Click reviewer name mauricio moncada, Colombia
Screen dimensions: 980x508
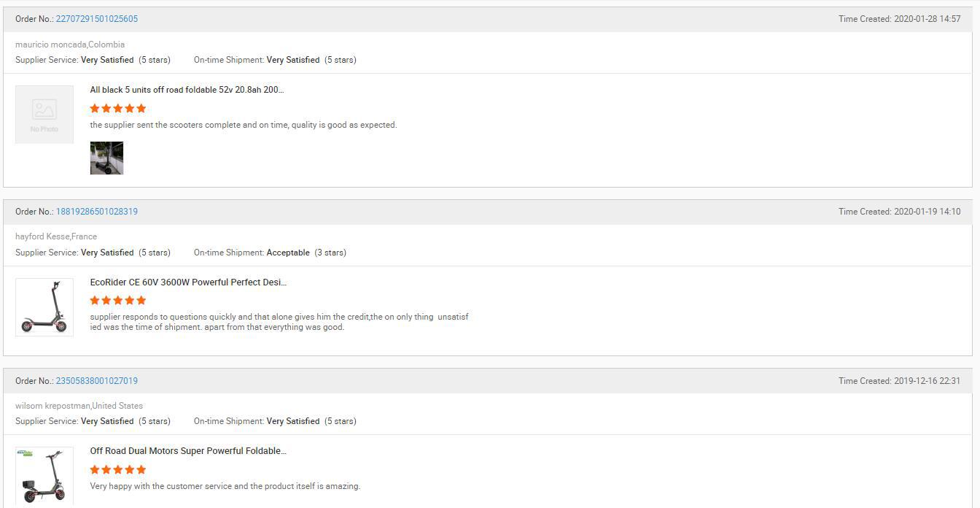[70, 45]
